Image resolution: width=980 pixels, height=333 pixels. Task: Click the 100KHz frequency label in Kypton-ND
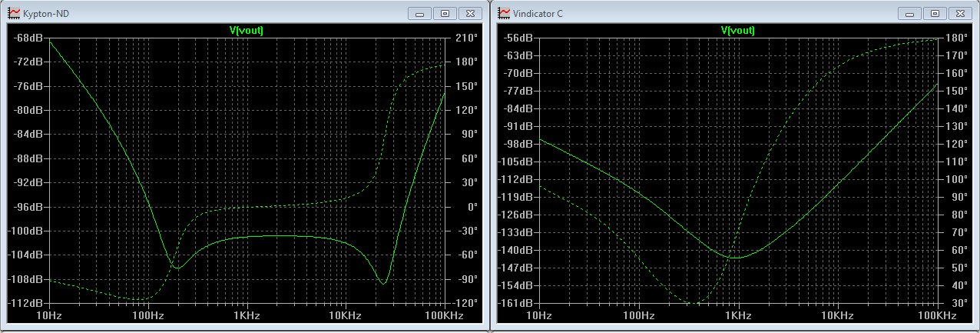click(443, 317)
